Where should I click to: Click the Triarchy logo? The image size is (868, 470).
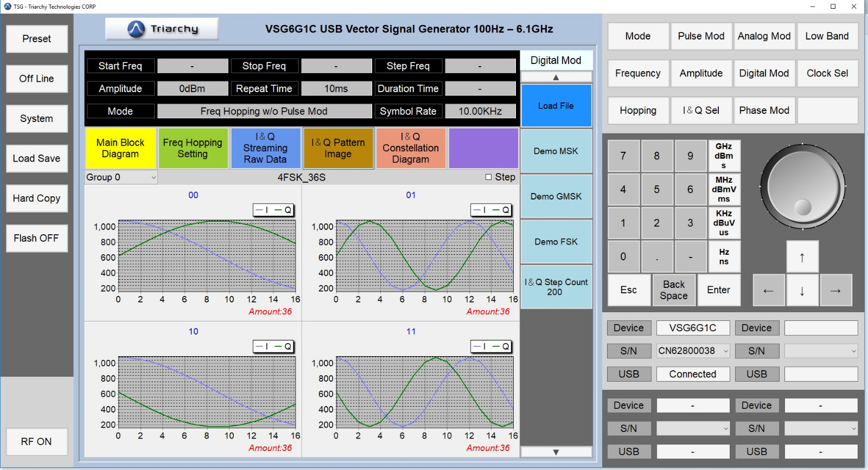coord(162,29)
